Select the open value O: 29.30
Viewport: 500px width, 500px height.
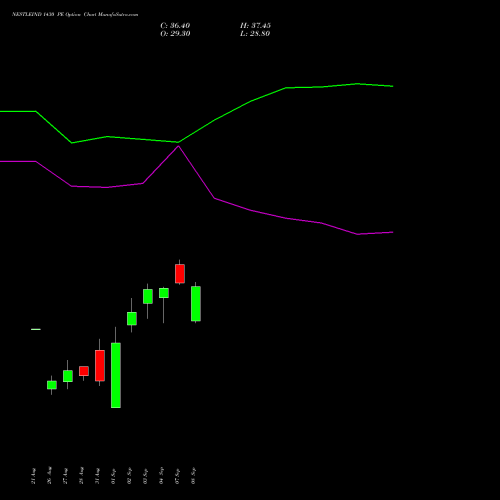[x=175, y=34]
